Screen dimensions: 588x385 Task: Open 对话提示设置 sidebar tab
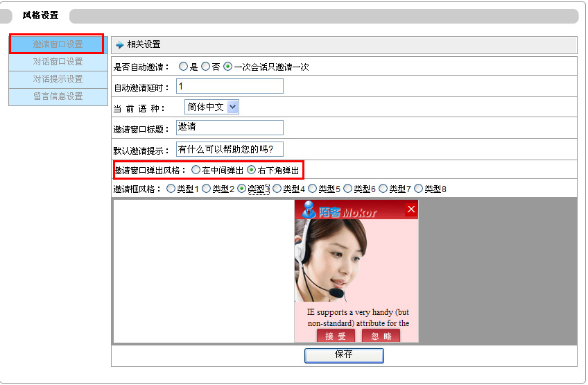coord(58,79)
